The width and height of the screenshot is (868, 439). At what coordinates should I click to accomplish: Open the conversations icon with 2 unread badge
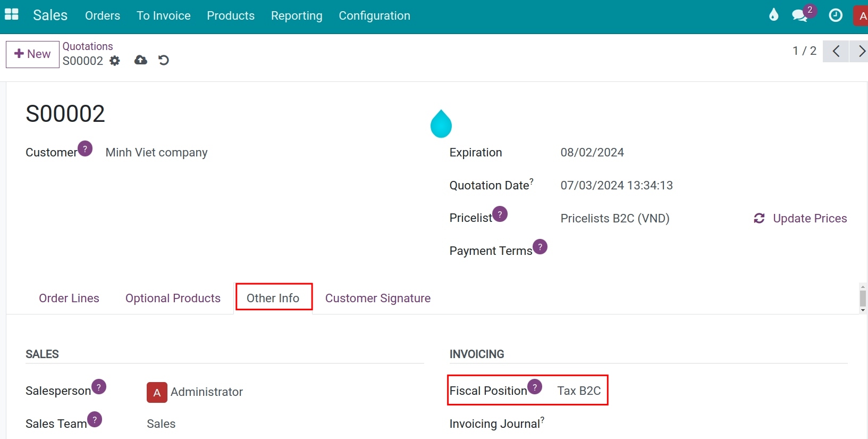pyautogui.click(x=800, y=15)
